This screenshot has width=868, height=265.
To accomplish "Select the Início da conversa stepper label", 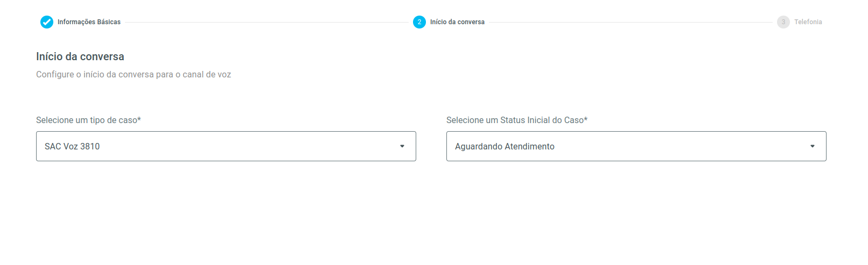I will coord(457,22).
